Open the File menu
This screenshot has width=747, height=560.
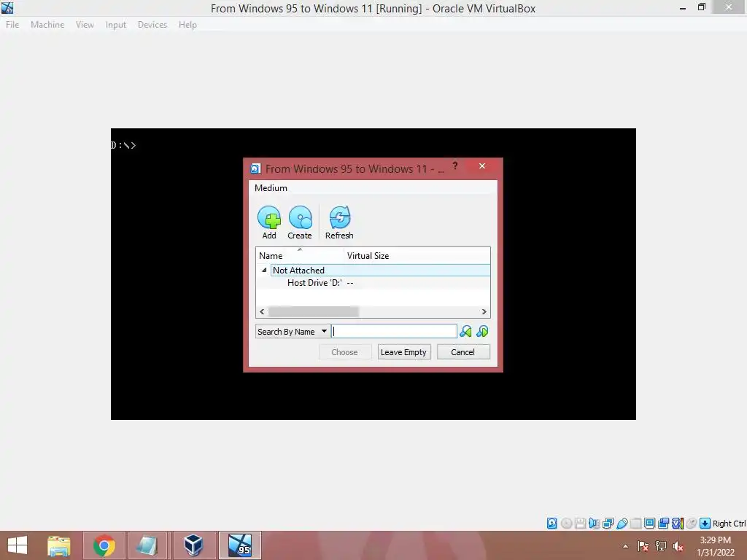click(x=12, y=25)
